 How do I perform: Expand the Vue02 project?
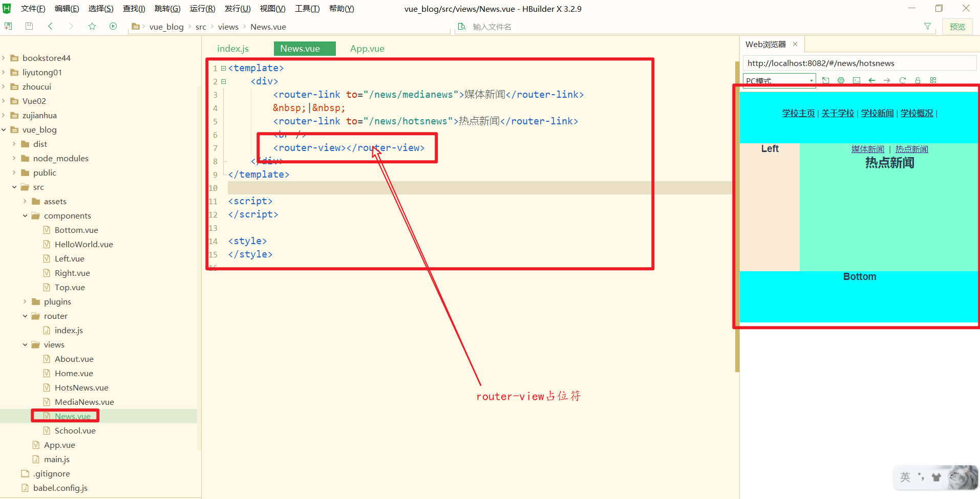click(x=4, y=101)
